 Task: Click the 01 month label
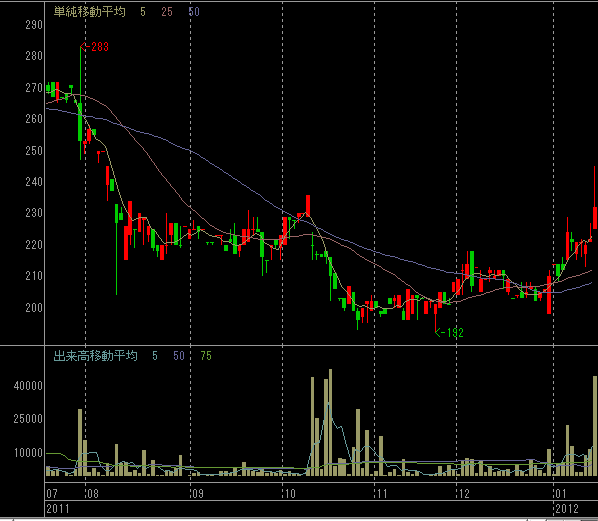pyautogui.click(x=561, y=494)
